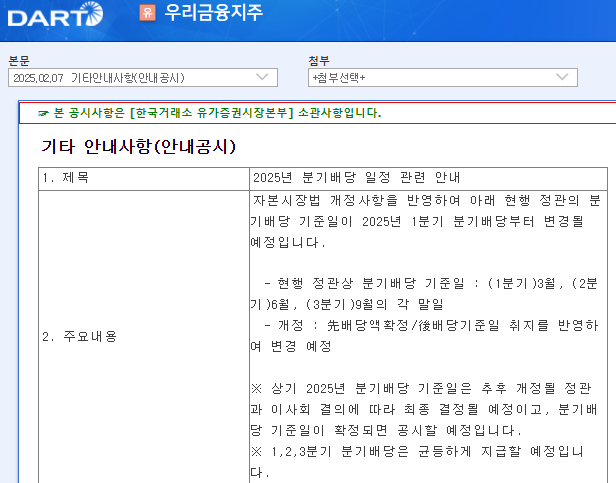Click the paragraph starting '자본시장법 개정사항을 반영하여'
Image resolution: width=616 pixels, height=483 pixels.
(426, 222)
